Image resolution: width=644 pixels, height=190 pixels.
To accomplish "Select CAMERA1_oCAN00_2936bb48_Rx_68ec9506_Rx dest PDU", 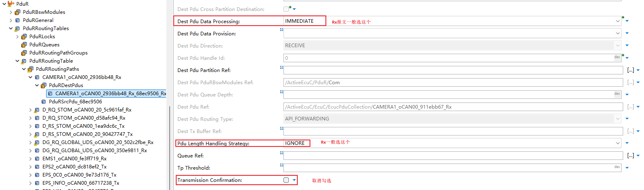I will (111, 94).
